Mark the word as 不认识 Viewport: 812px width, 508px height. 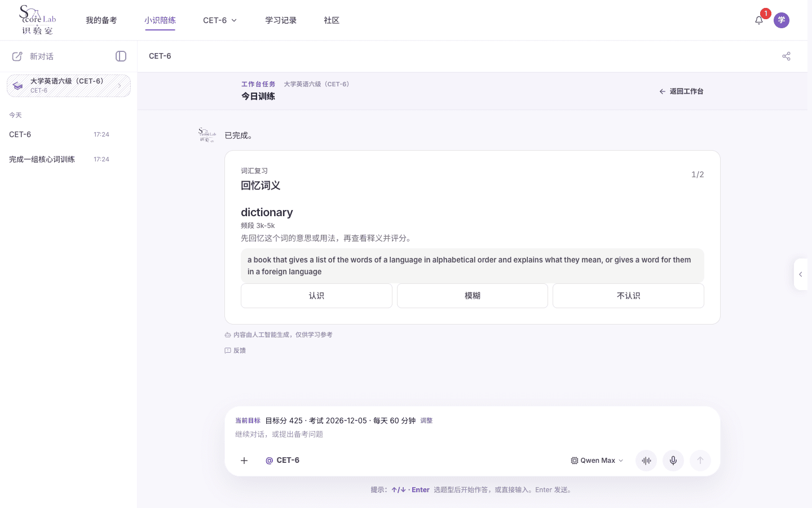pos(628,296)
